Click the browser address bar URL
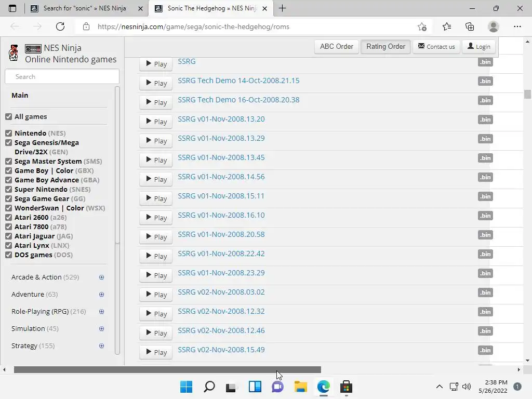Image resolution: width=532 pixels, height=399 pixels. tap(193, 27)
